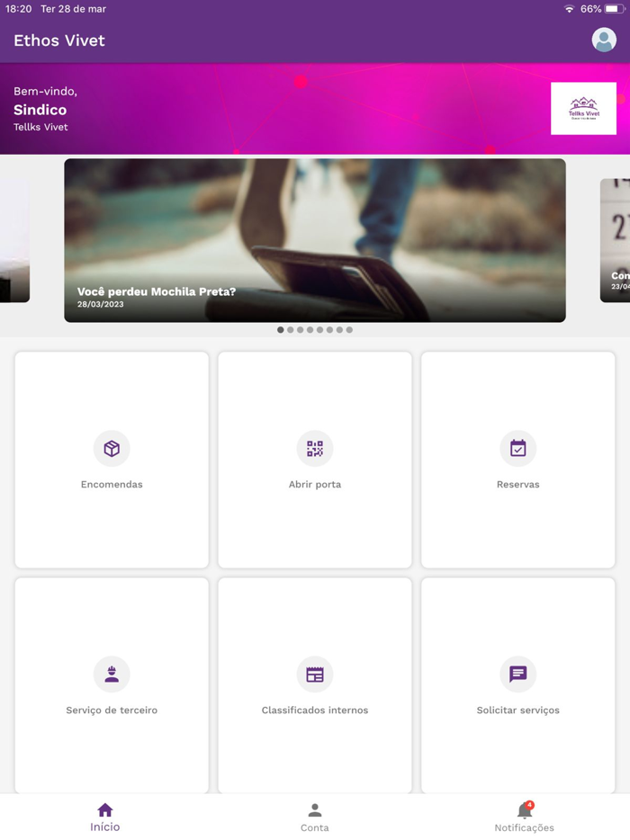
Task: Switch to the Notificações tab label
Action: tap(524, 827)
